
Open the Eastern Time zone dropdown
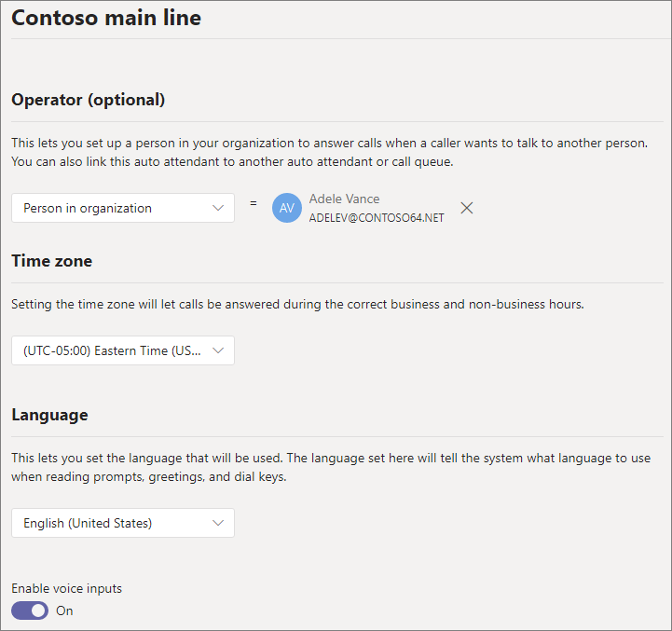tap(123, 350)
